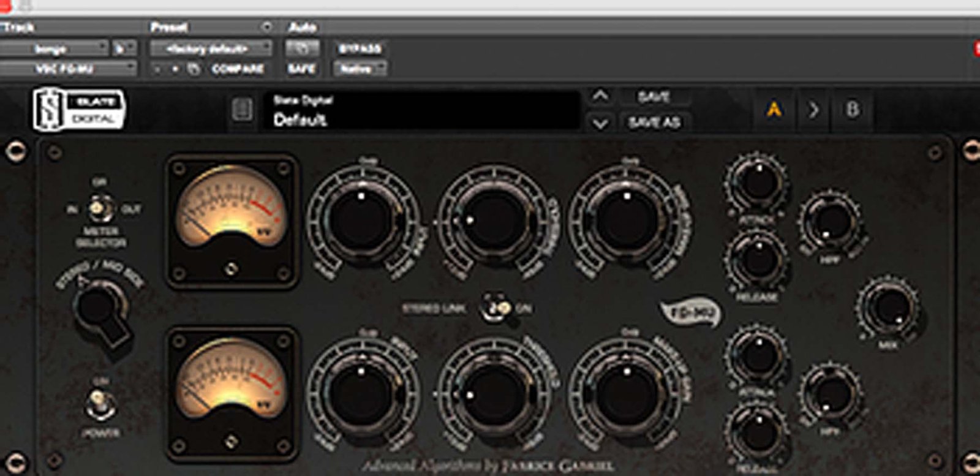
Task: Click the Mix knob
Action: [890, 308]
